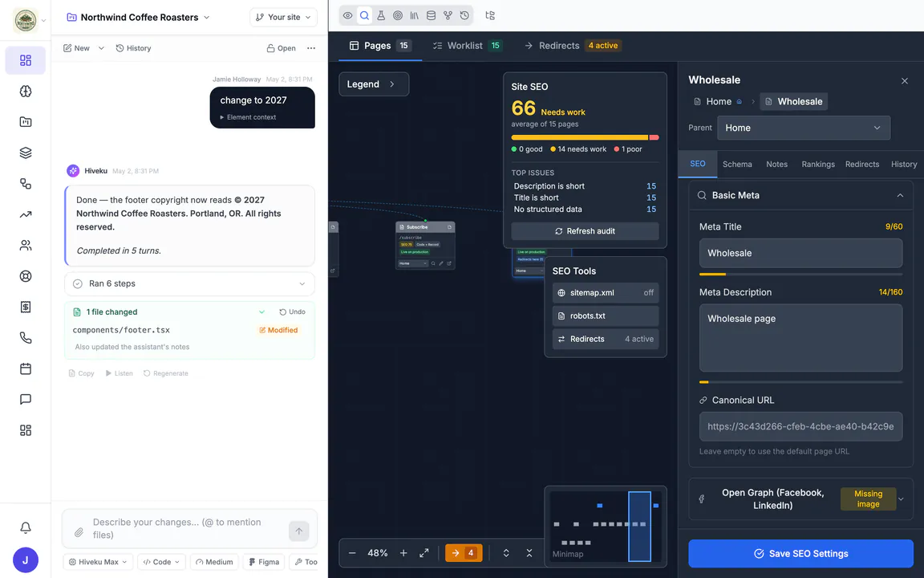The height and width of the screenshot is (578, 924).
Task: Attach a file with the paperclip icon
Action: pyautogui.click(x=79, y=532)
